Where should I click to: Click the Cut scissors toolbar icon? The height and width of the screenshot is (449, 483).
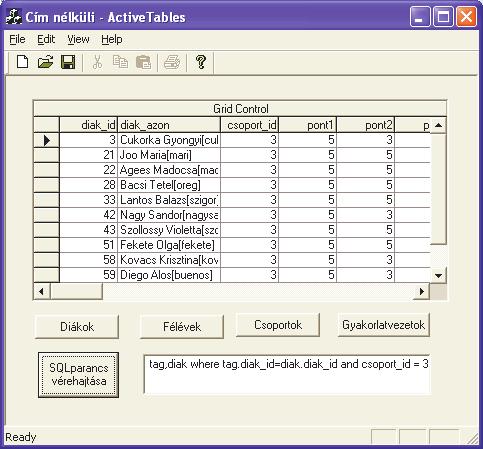[97, 62]
